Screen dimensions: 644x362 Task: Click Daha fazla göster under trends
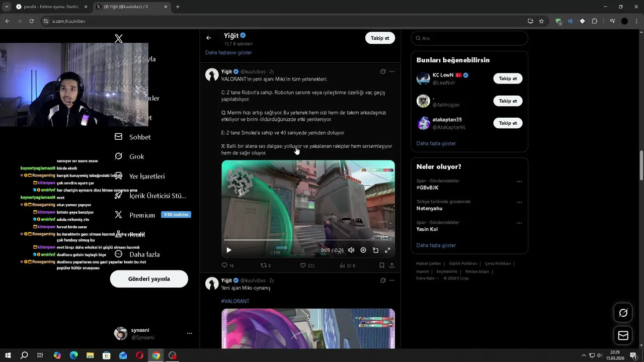click(x=436, y=245)
